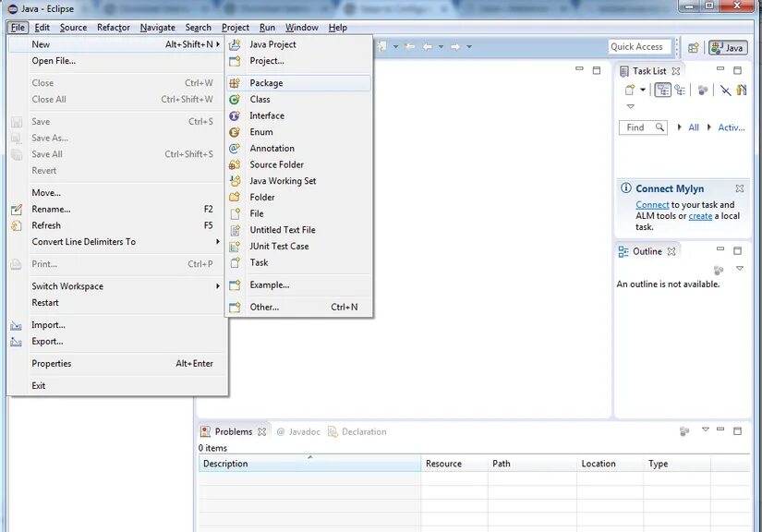Image resolution: width=762 pixels, height=532 pixels.
Task: Expand the All working set arrow
Action: point(680,127)
